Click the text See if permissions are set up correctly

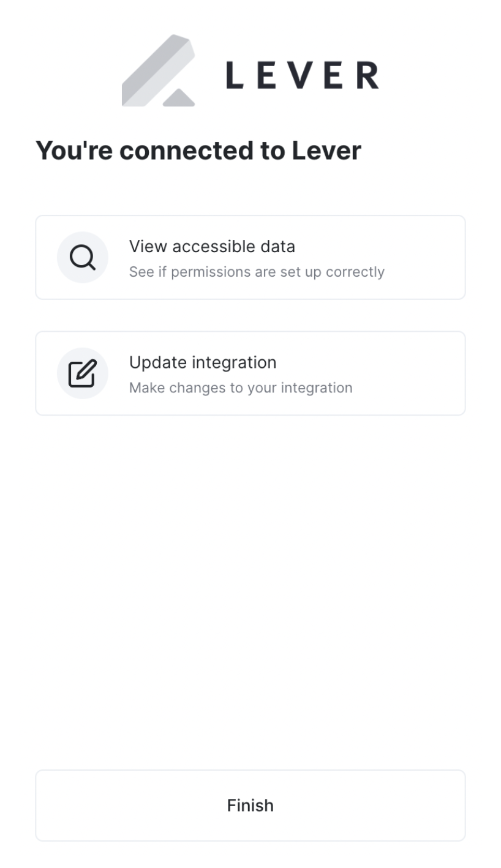coord(257,272)
